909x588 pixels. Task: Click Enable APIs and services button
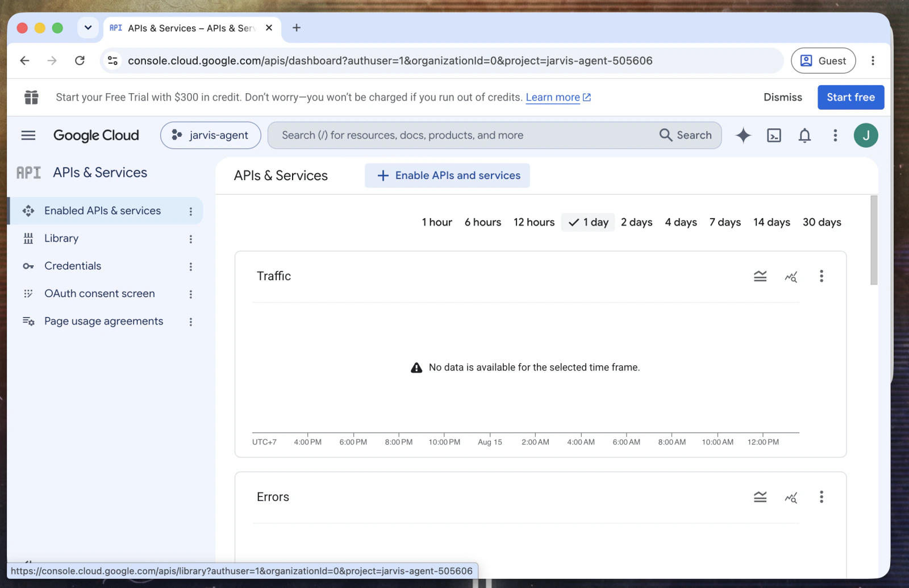[448, 176]
